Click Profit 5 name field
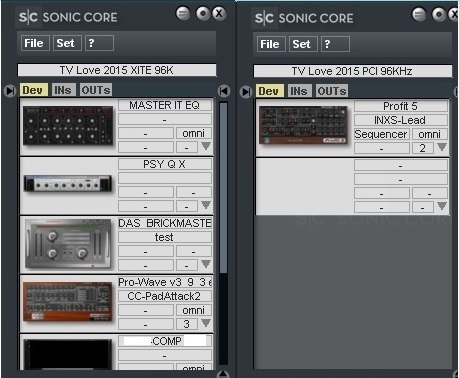 click(x=401, y=106)
